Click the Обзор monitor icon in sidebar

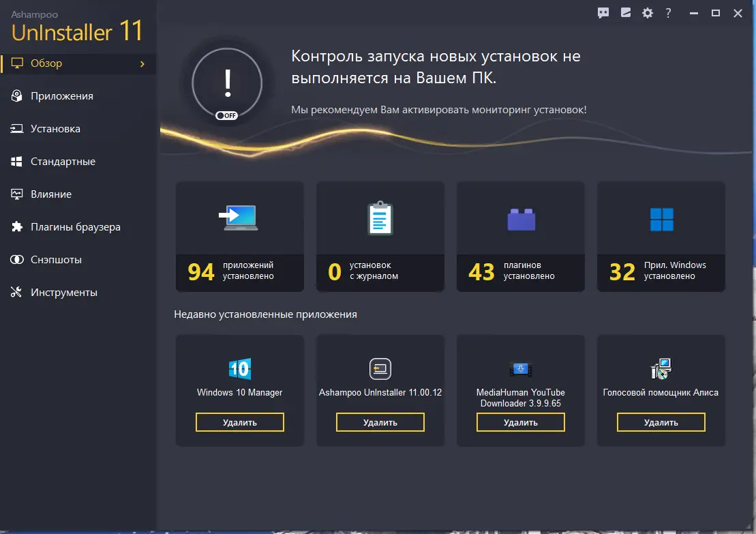pyautogui.click(x=17, y=63)
